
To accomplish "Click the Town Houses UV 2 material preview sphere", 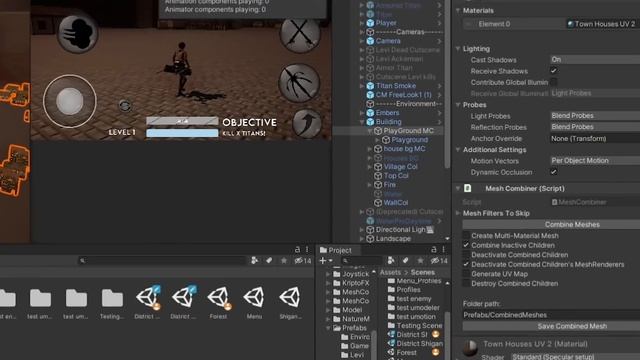I will (x=470, y=347).
